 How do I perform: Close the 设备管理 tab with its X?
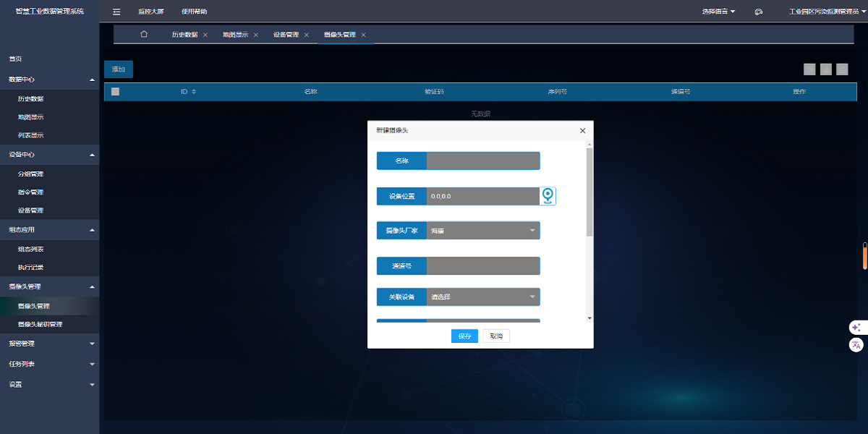click(x=307, y=35)
